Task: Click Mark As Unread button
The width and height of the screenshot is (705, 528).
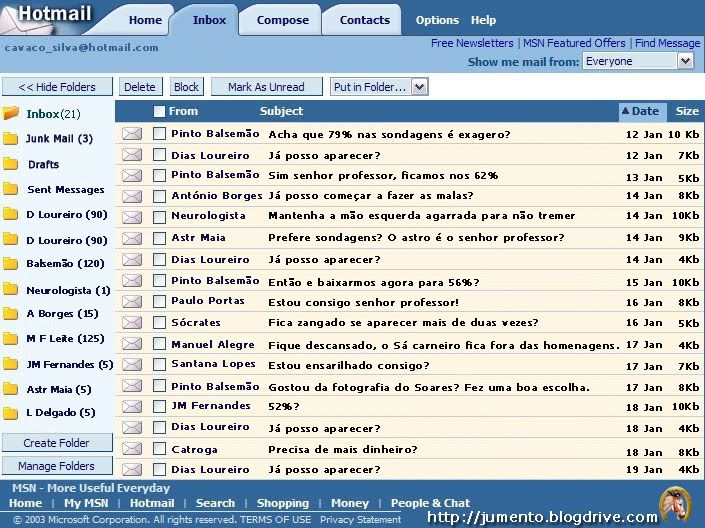Action: pos(266,87)
